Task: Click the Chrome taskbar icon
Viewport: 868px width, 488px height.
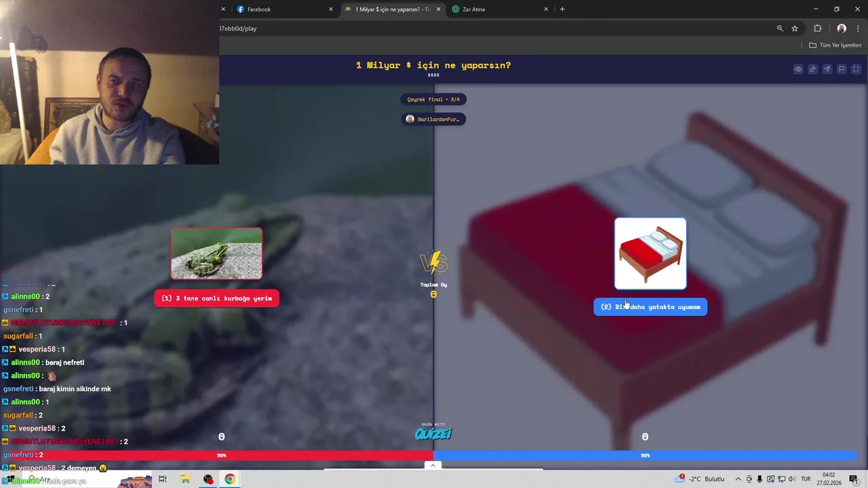Action: coord(230,479)
